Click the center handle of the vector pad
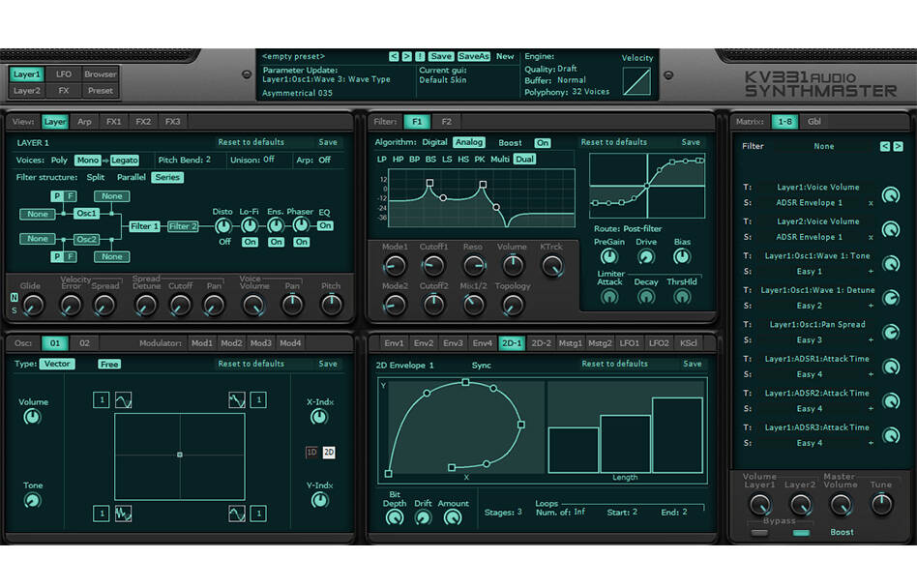This screenshot has height=588, width=917. (180, 455)
